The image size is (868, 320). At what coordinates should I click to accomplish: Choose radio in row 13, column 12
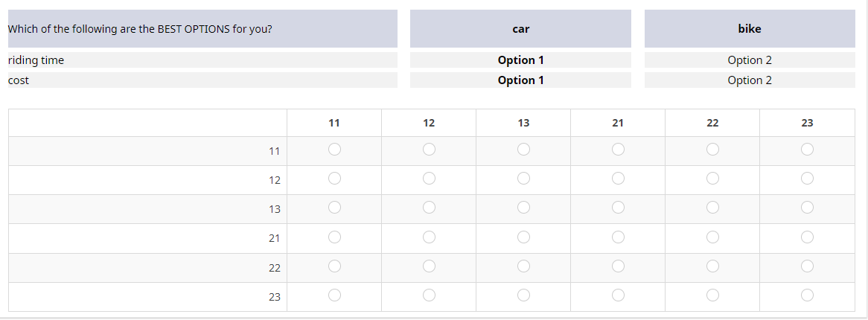point(429,208)
